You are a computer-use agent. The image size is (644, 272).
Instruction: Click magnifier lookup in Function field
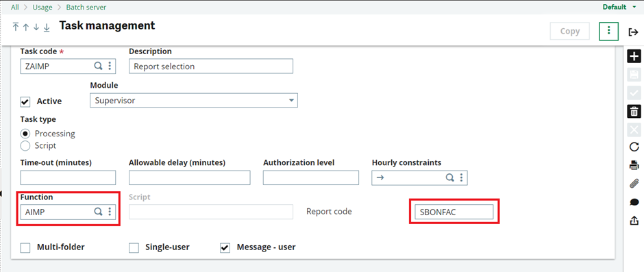click(98, 212)
